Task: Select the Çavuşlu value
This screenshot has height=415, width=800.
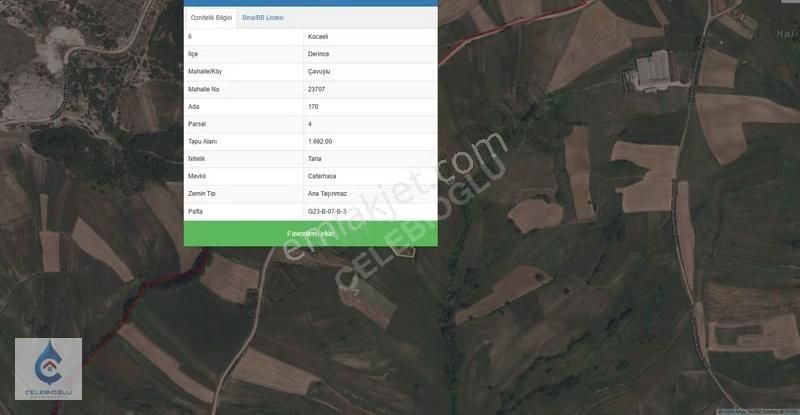Action: [x=319, y=71]
